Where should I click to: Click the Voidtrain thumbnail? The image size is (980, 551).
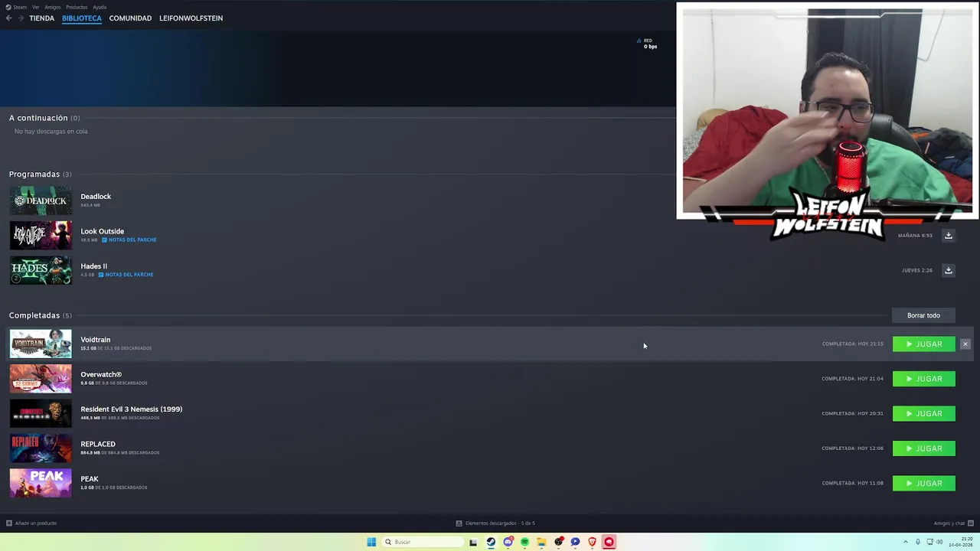point(41,344)
